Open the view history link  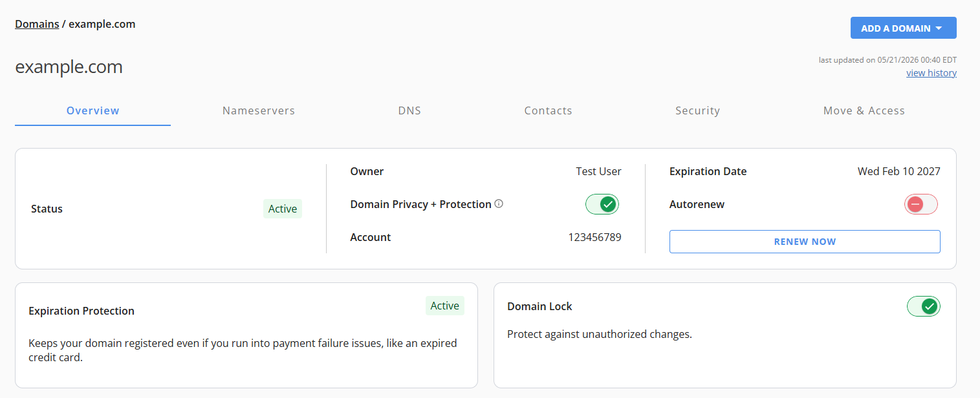(x=931, y=73)
